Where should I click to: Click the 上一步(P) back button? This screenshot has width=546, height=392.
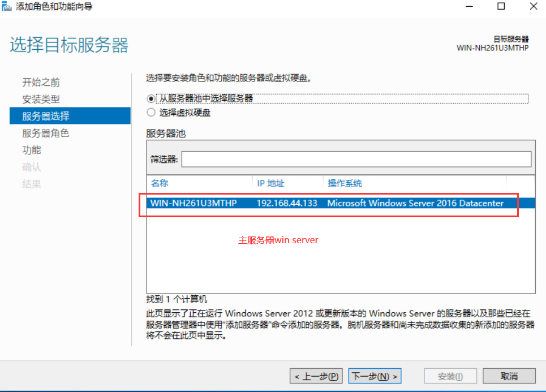click(x=316, y=376)
